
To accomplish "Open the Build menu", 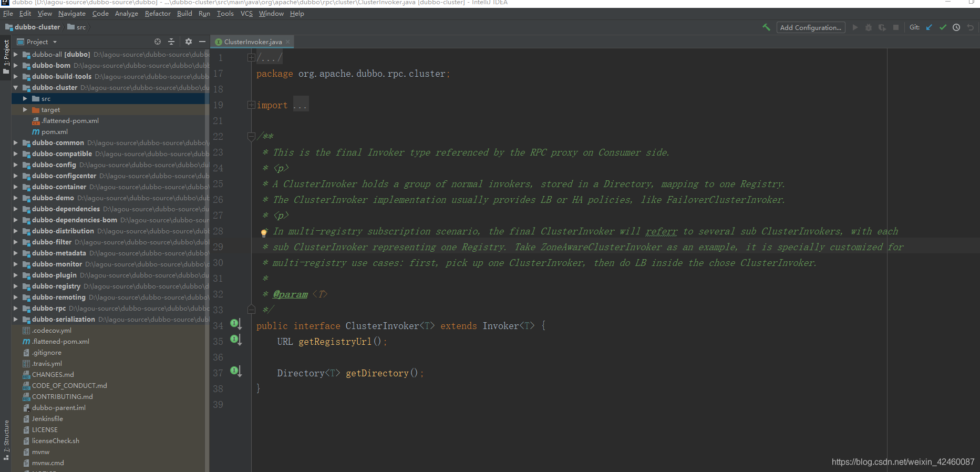I will tap(184, 14).
